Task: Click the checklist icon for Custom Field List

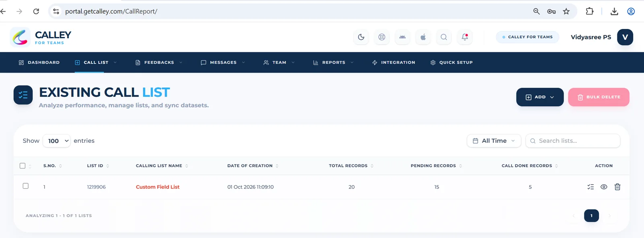Action: [x=590, y=187]
